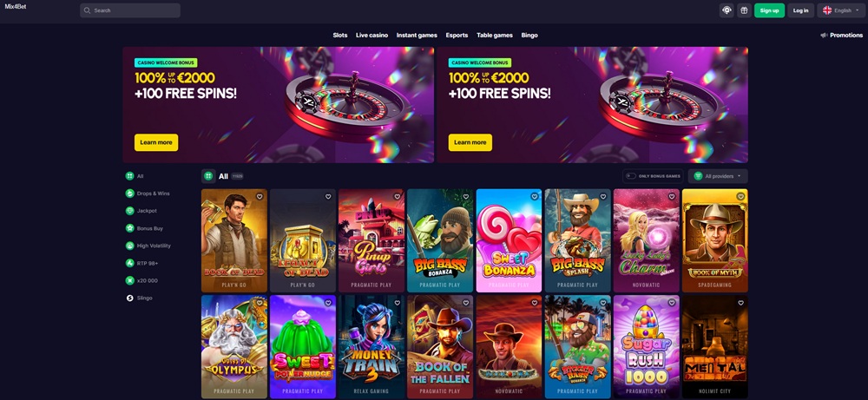
Task: Open the All providers dropdown
Action: point(718,176)
